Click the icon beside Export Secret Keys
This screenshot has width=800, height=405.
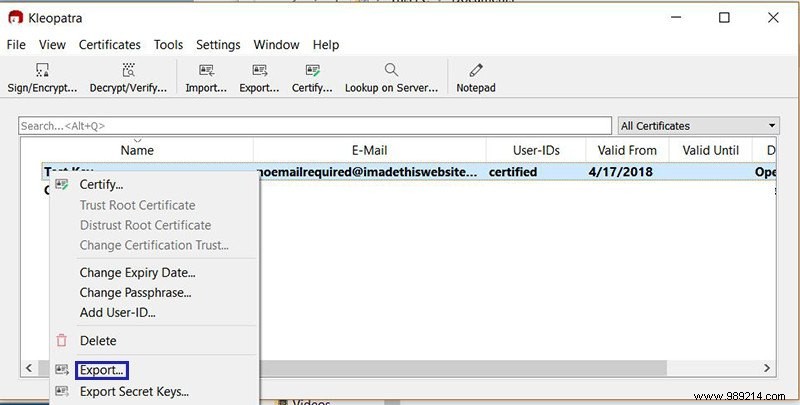(x=62, y=391)
